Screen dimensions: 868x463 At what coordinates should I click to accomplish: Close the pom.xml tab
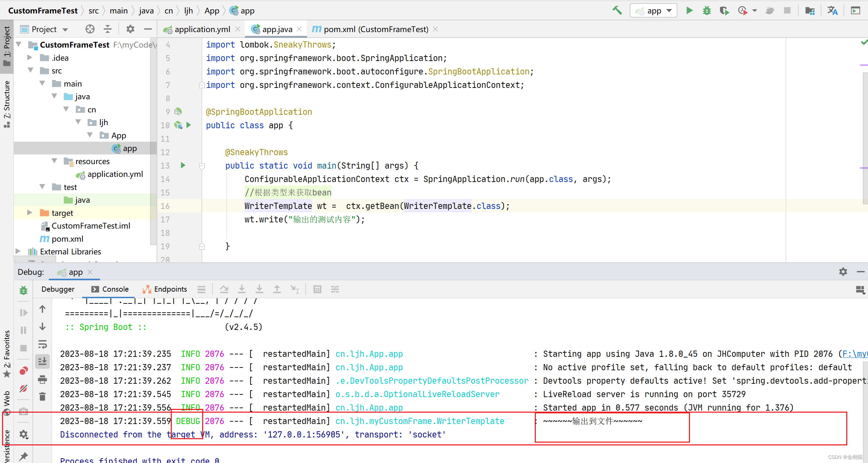click(435, 29)
